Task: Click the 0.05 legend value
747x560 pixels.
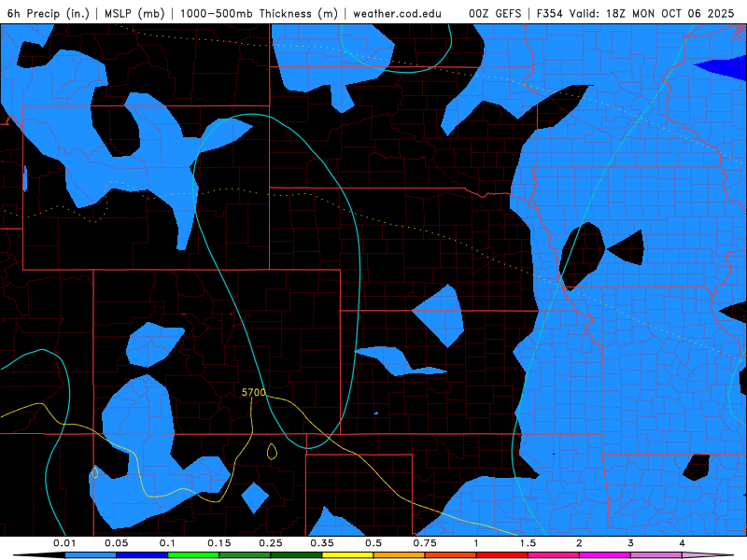Action: pos(116,543)
